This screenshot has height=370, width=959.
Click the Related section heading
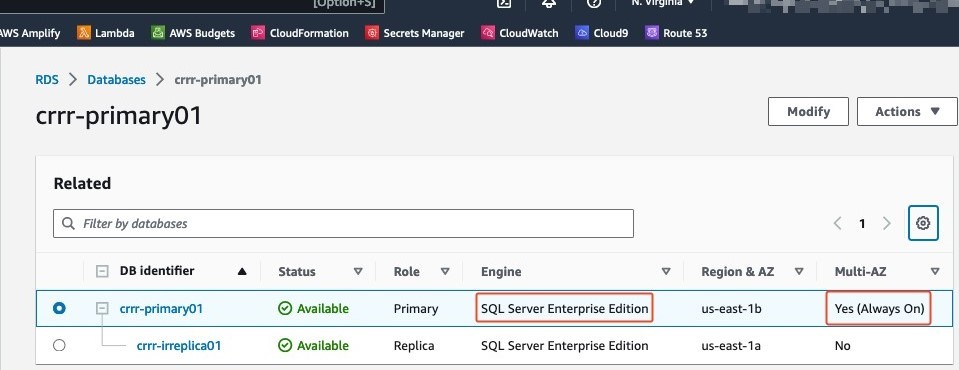coord(83,183)
